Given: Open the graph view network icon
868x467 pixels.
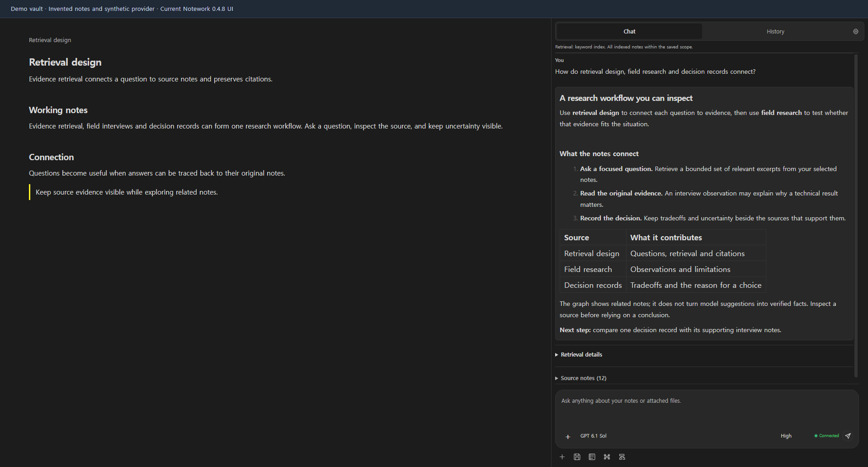Looking at the screenshot, I should tap(607, 457).
